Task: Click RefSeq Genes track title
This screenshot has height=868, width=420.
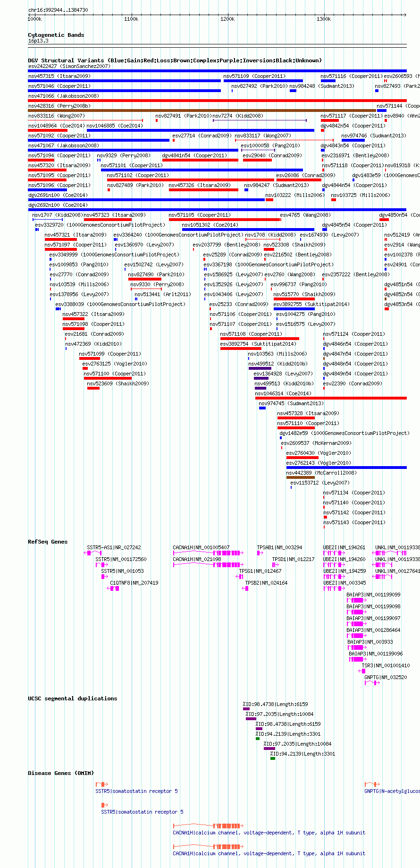Action: coord(48,542)
